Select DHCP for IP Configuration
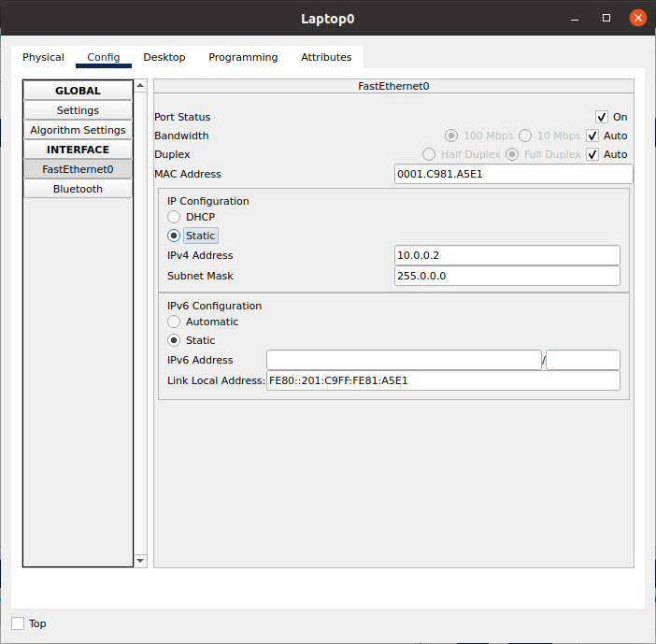 (x=174, y=217)
